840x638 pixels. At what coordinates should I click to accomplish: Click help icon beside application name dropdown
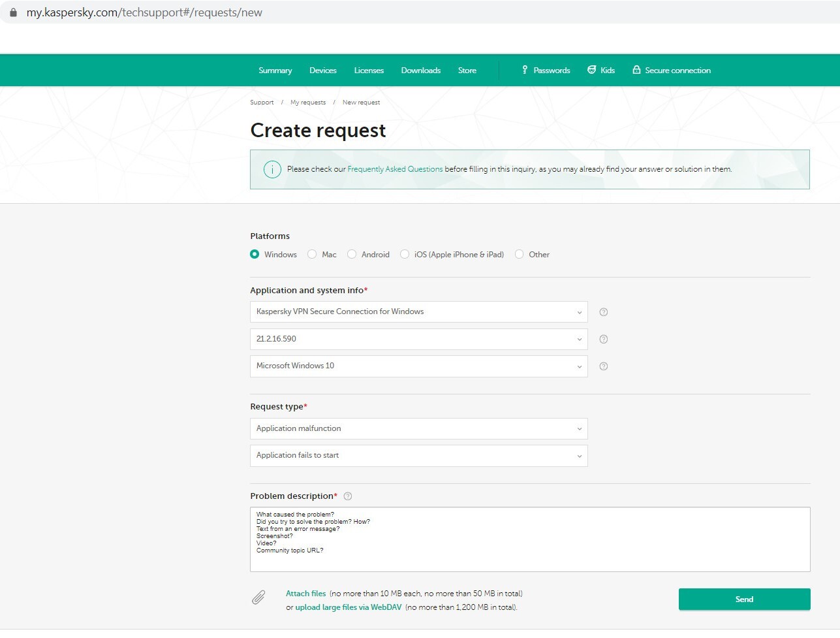click(604, 312)
